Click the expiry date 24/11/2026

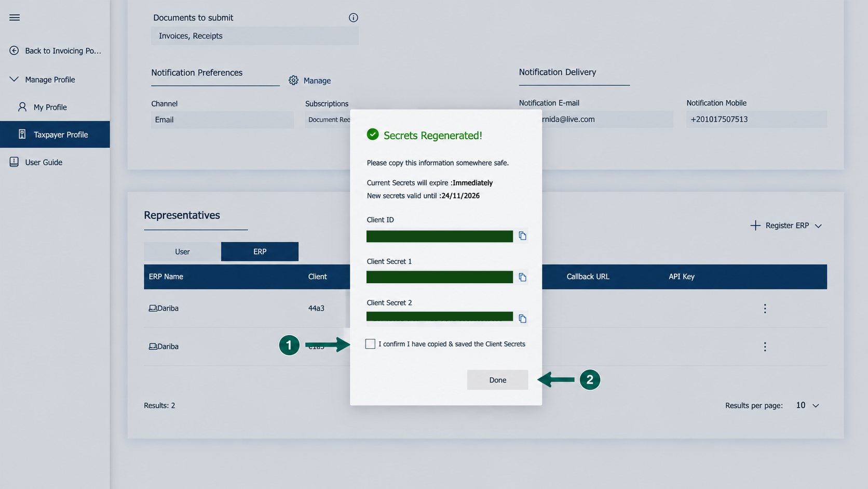tap(460, 196)
